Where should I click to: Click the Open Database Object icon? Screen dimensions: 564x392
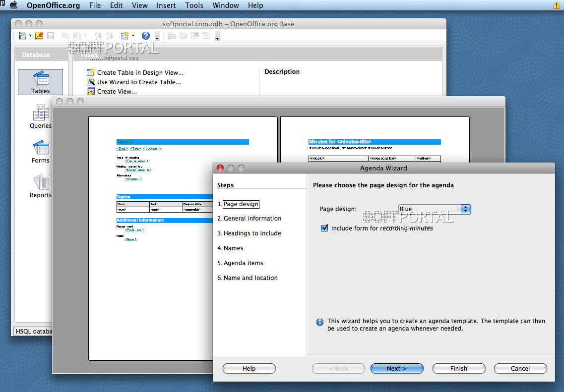(x=172, y=36)
